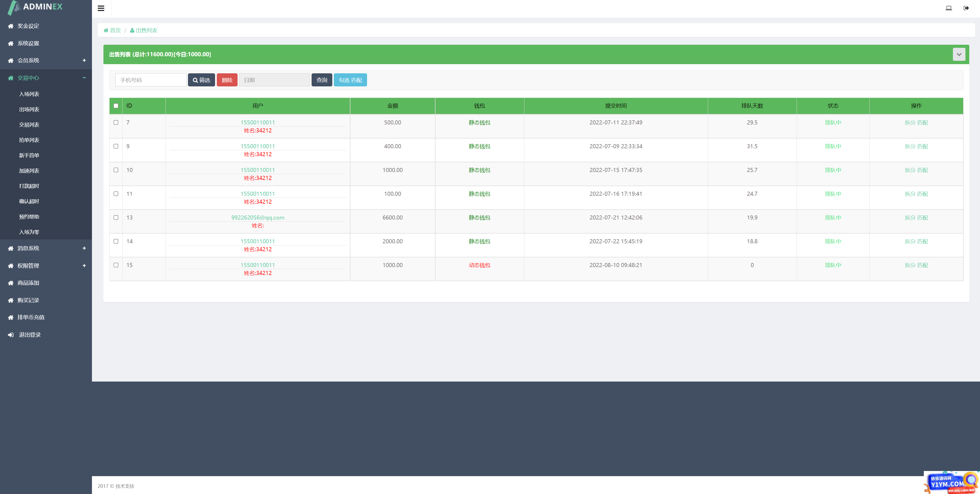This screenshot has width=980, height=494.
Task: Click home icon beside 会员系统
Action: [x=11, y=61]
